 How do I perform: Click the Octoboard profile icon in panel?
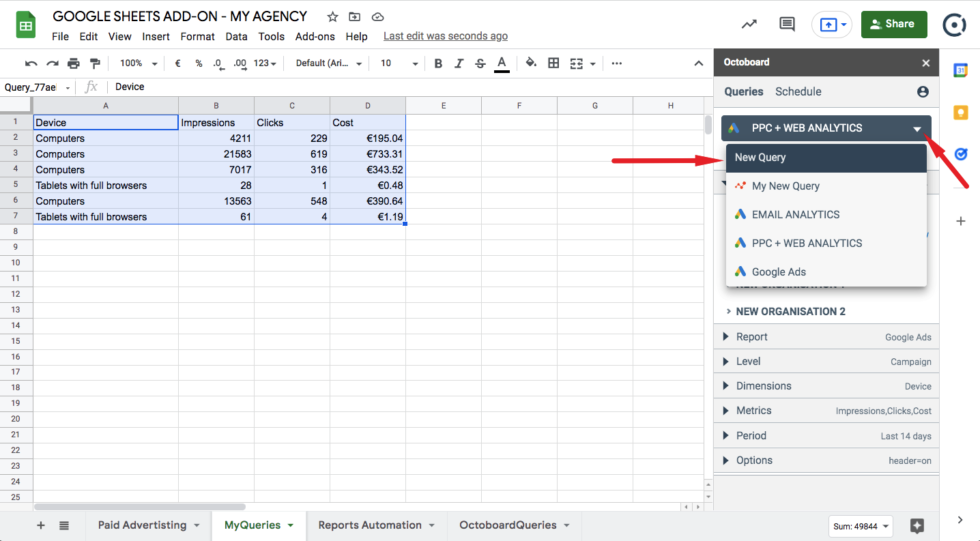coord(923,91)
